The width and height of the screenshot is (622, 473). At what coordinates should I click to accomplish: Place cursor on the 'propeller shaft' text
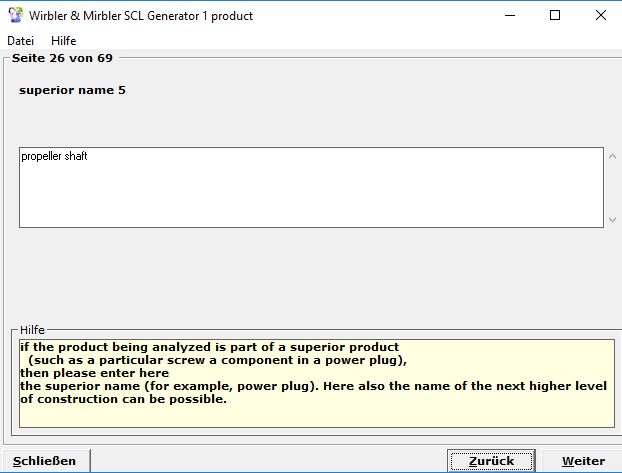(54, 157)
